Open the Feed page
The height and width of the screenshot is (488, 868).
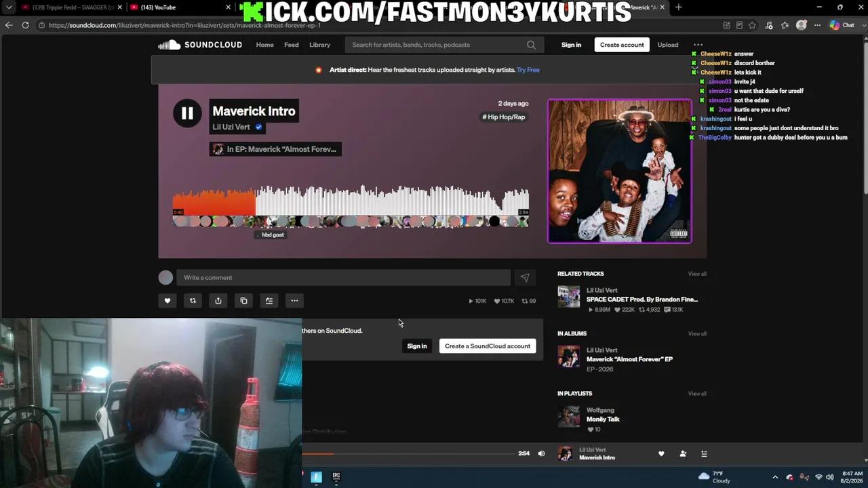point(292,45)
